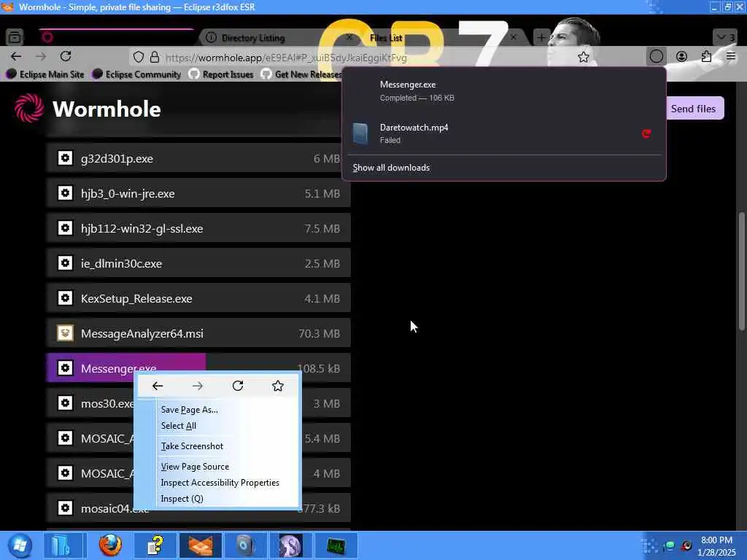Open the taskbar question mark help icon
This screenshot has height=560, width=747.
coord(155,545)
